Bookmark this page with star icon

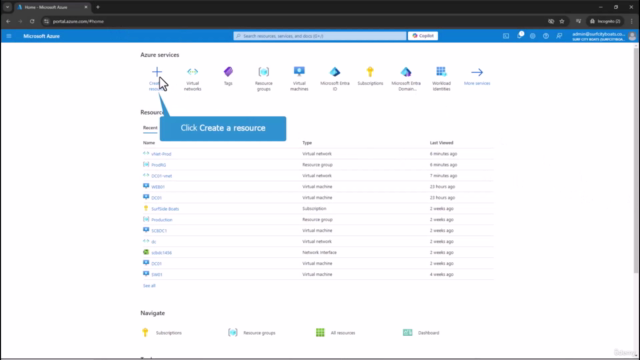click(562, 21)
